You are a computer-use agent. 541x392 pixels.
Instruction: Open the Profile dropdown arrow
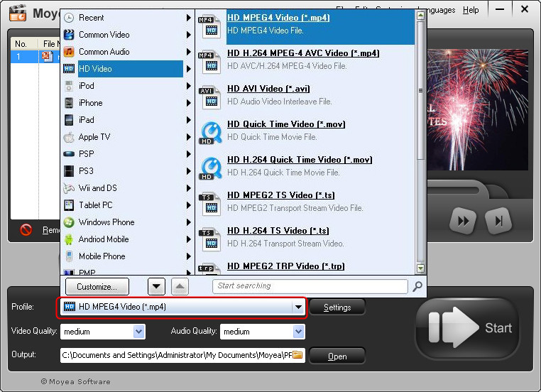298,307
